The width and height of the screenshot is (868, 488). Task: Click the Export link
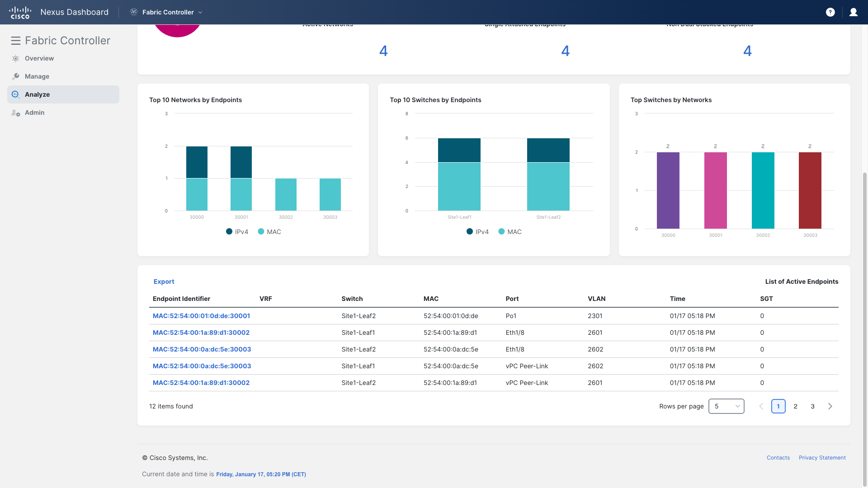[x=164, y=282]
